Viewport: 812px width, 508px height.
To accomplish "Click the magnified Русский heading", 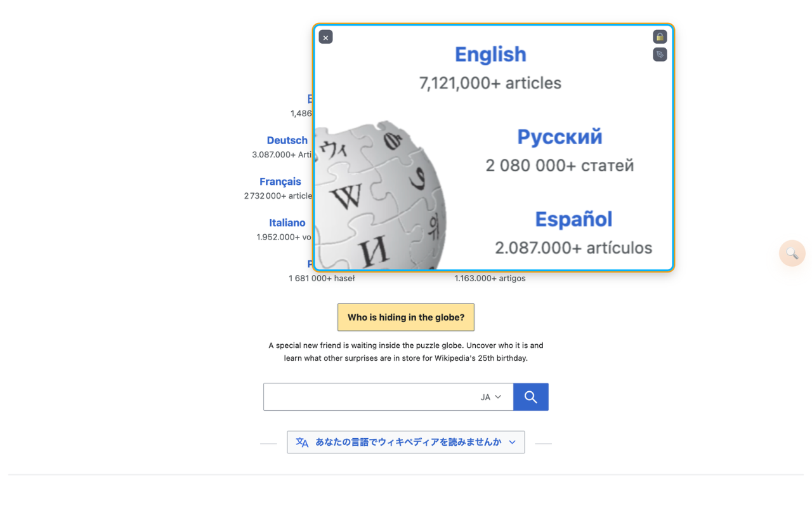I will [x=560, y=137].
